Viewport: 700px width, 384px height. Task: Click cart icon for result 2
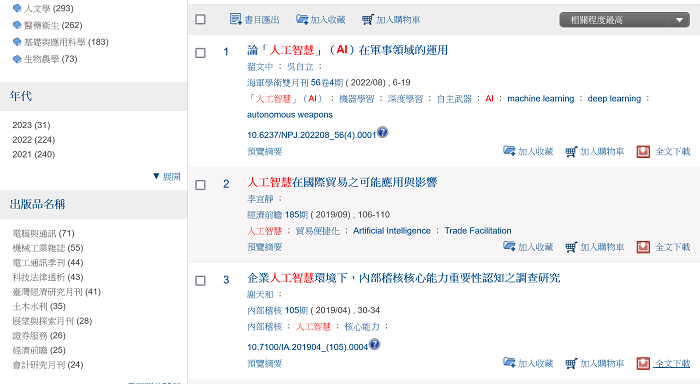pyautogui.click(x=571, y=247)
